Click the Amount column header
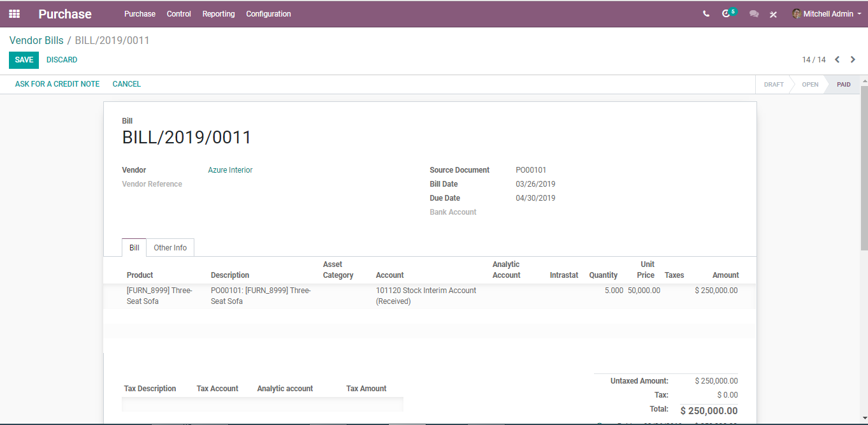The width and height of the screenshot is (868, 425). 726,275
